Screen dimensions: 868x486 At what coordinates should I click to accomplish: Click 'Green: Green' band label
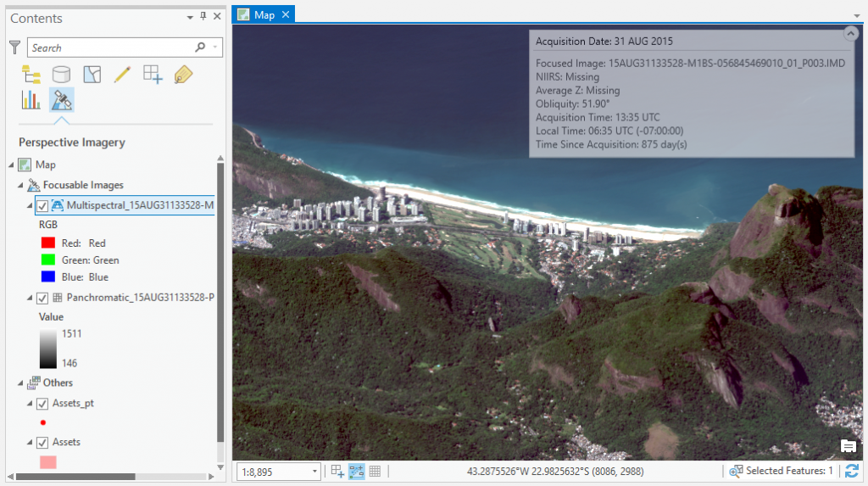(90, 260)
